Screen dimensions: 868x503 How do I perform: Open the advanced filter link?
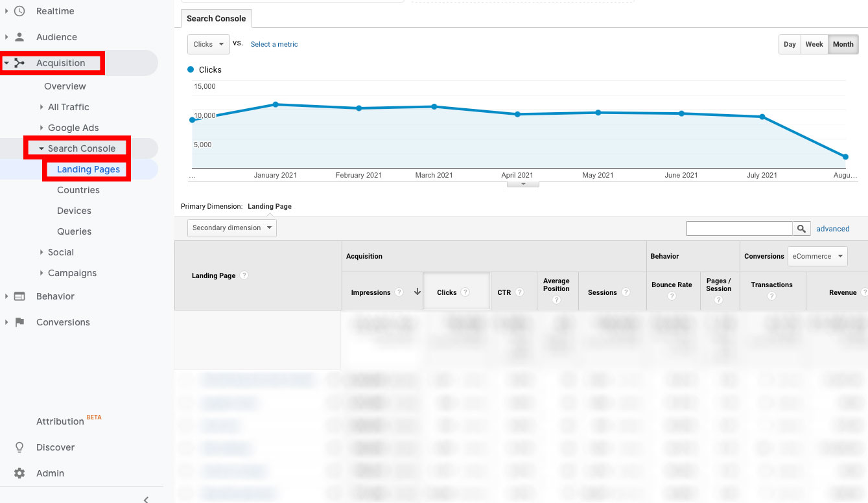(x=832, y=228)
